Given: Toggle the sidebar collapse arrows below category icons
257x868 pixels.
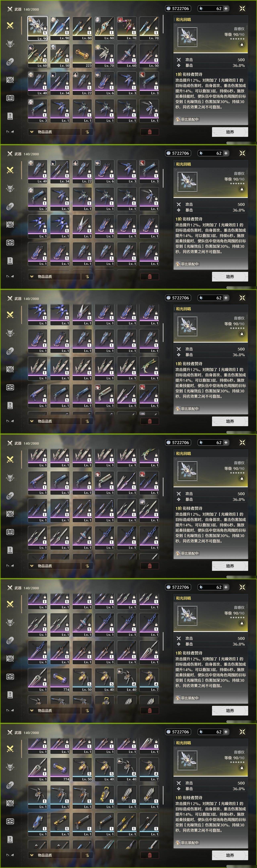Looking at the screenshot, I should [x=10, y=132].
